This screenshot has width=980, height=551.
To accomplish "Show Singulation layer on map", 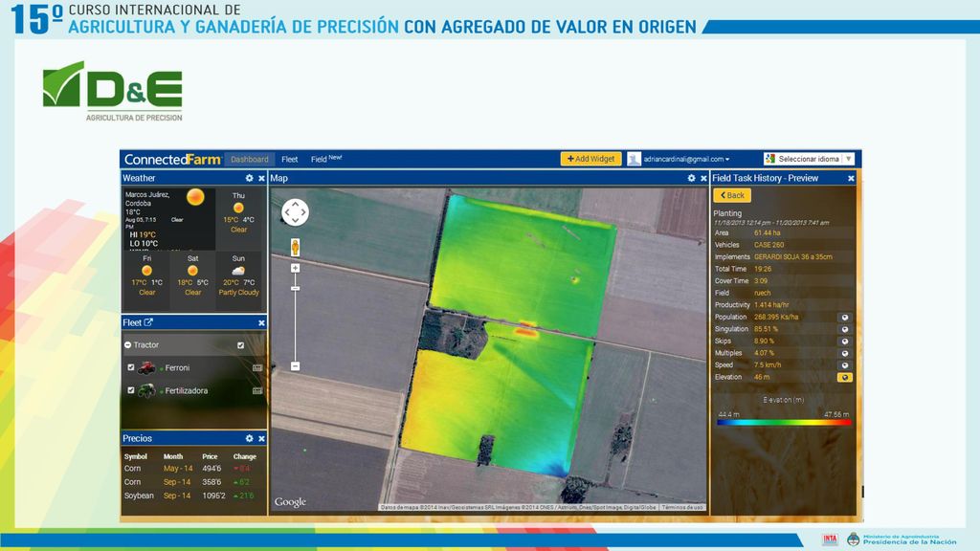I will pos(844,329).
